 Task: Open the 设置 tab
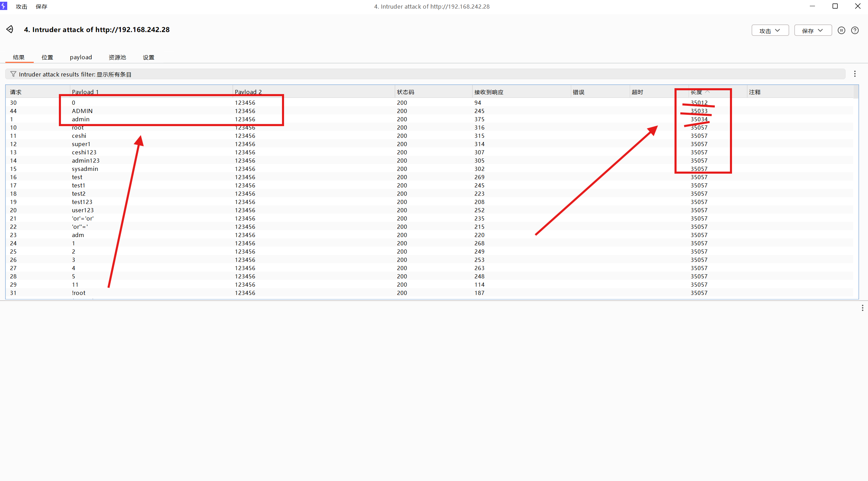(148, 57)
